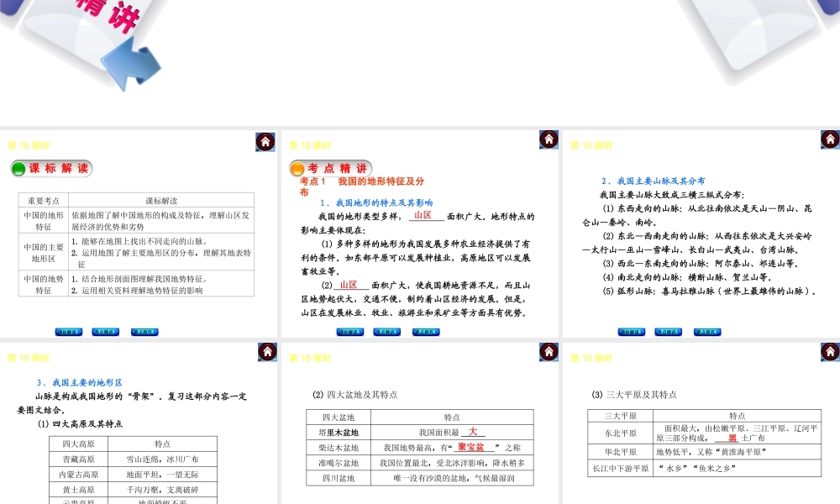Select the 考点精讲 section badge

(x=330, y=169)
